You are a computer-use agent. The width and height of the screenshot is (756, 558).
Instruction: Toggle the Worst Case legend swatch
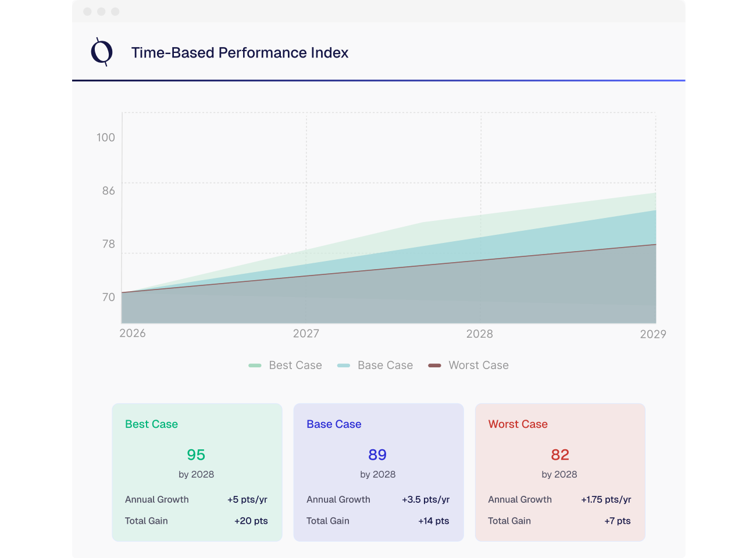[434, 366]
